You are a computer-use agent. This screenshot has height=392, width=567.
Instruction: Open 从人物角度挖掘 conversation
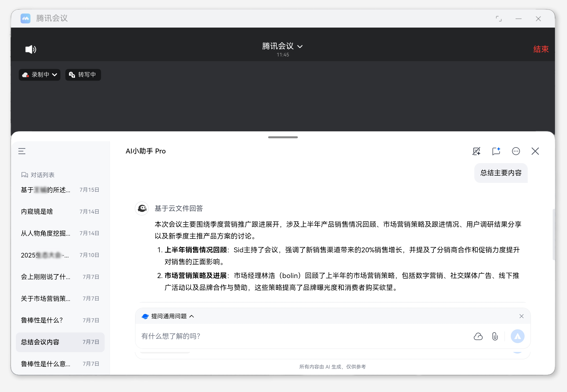click(60, 233)
